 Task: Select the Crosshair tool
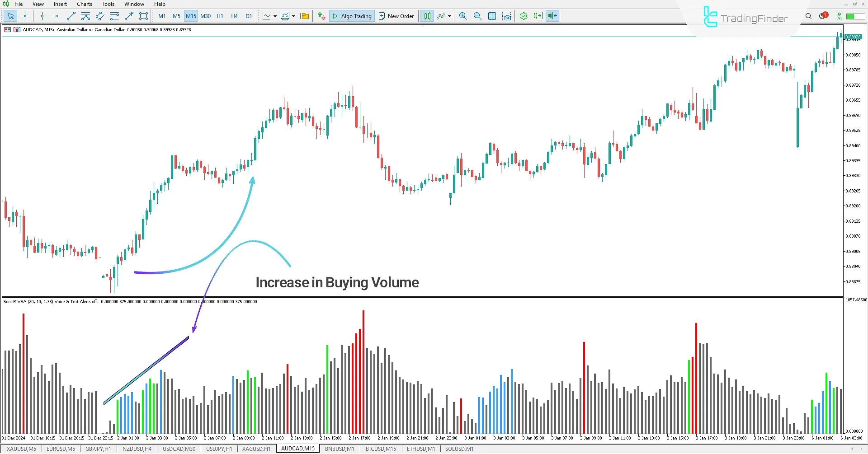(25, 16)
